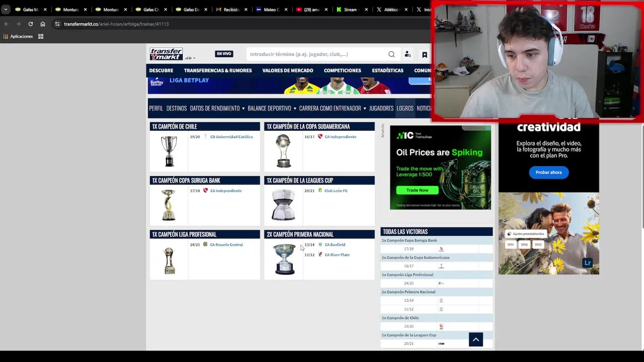Click the Copa Sudamericana trophy image
The image size is (644, 362).
283,151
